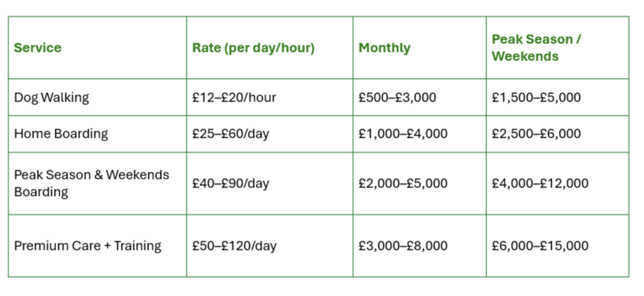Viewport: 644px width, 296px height.
Task: Select Peak Season & Weekends Boarding cell
Action: (x=92, y=183)
